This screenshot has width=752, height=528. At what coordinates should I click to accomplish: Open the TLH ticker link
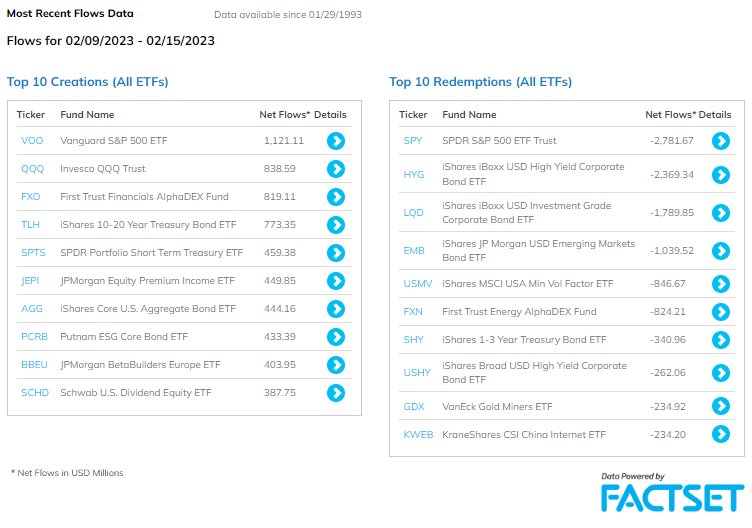[30, 224]
